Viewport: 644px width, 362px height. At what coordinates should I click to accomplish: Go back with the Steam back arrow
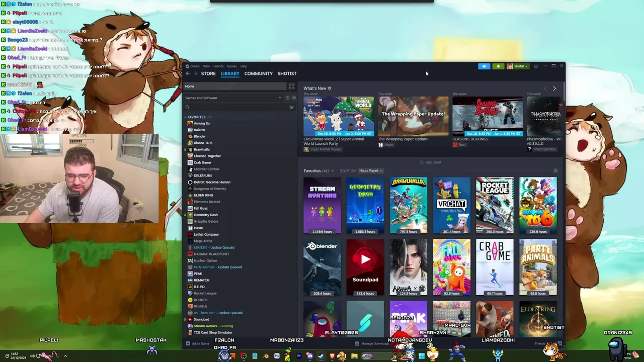188,73
